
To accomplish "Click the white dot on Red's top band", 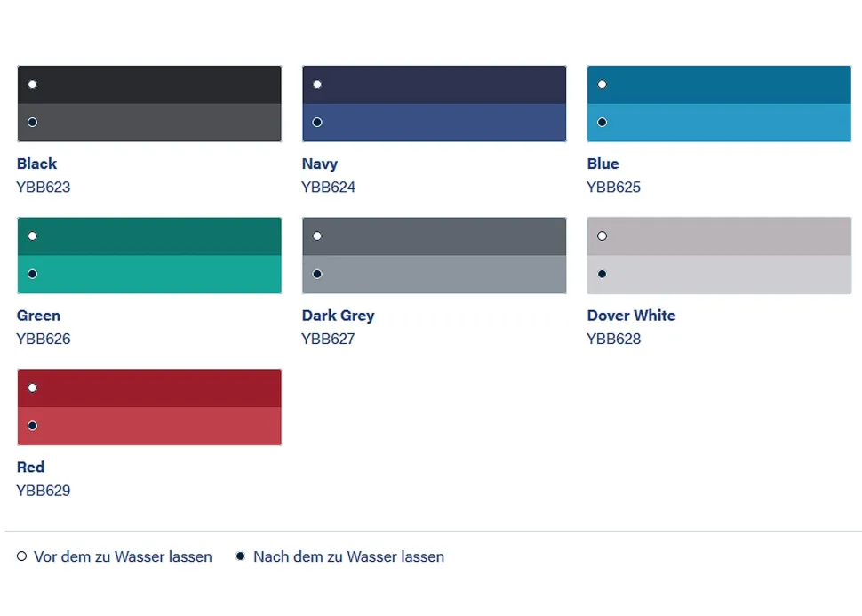I will point(32,388).
